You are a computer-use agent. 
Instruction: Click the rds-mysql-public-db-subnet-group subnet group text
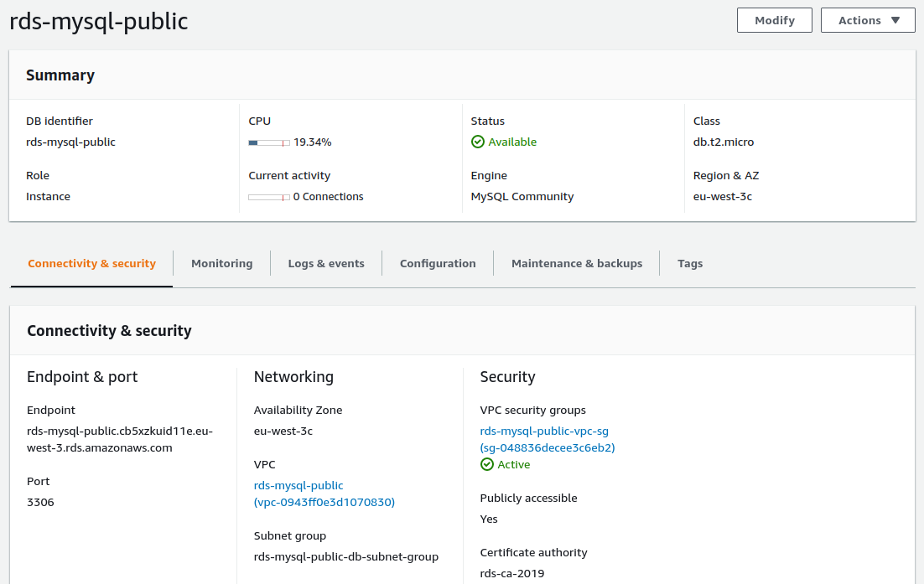pos(345,557)
